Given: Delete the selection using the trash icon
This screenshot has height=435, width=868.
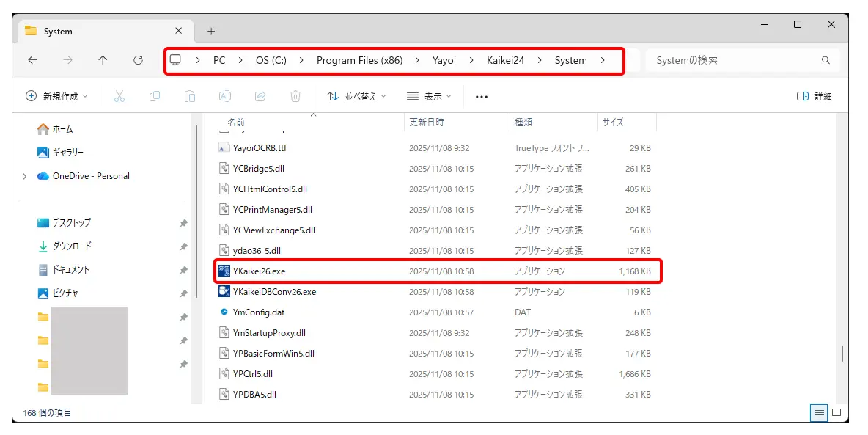Looking at the screenshot, I should pos(295,96).
